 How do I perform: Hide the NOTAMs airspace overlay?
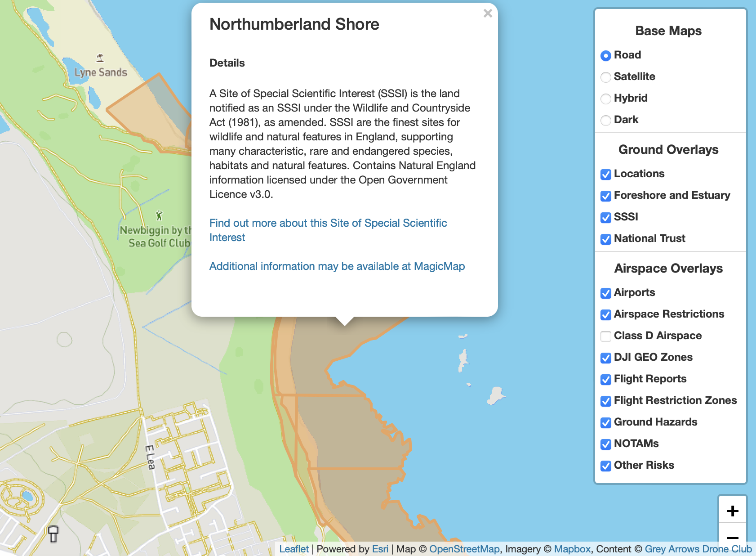(606, 444)
